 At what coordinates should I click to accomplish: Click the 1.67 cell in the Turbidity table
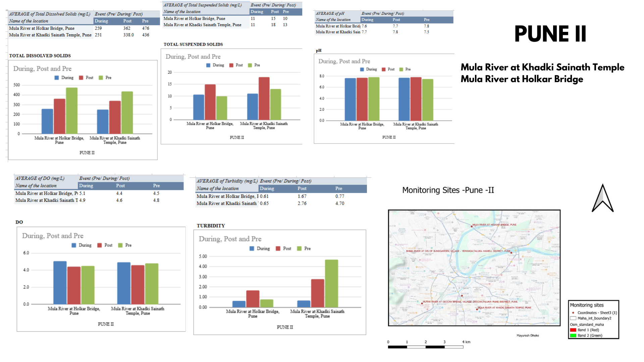(x=302, y=196)
